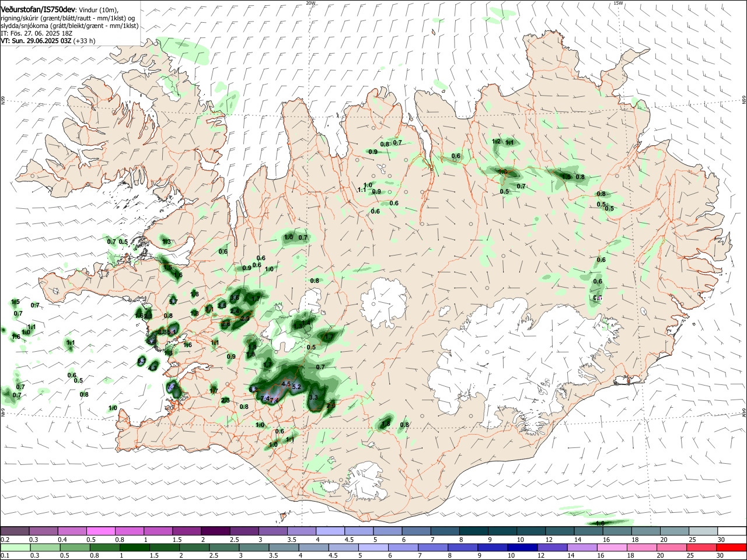This screenshot has width=747, height=560.
Task: Select bright pink top legend swatch between 0.5 and 0.8
Action: (100, 531)
